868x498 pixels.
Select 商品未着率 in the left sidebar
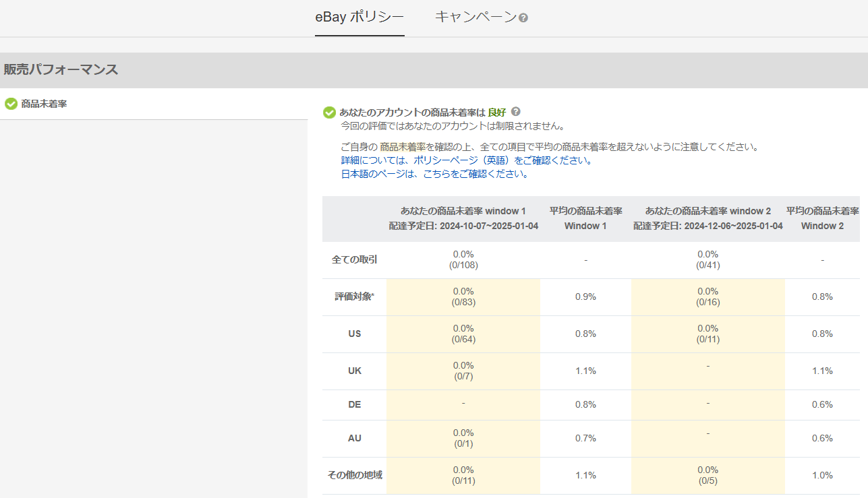point(44,104)
